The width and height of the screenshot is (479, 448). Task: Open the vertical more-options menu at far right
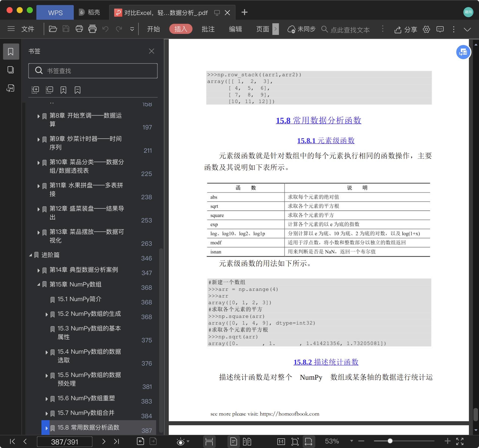454,29
